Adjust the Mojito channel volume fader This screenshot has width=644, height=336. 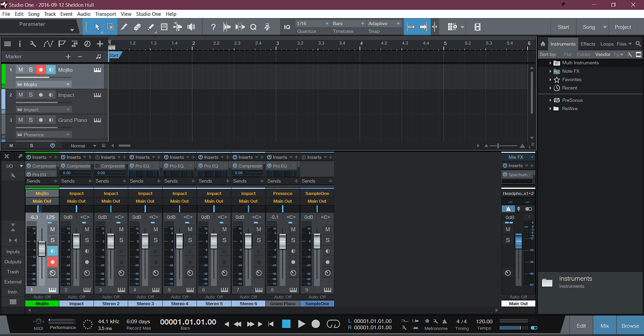click(42, 249)
